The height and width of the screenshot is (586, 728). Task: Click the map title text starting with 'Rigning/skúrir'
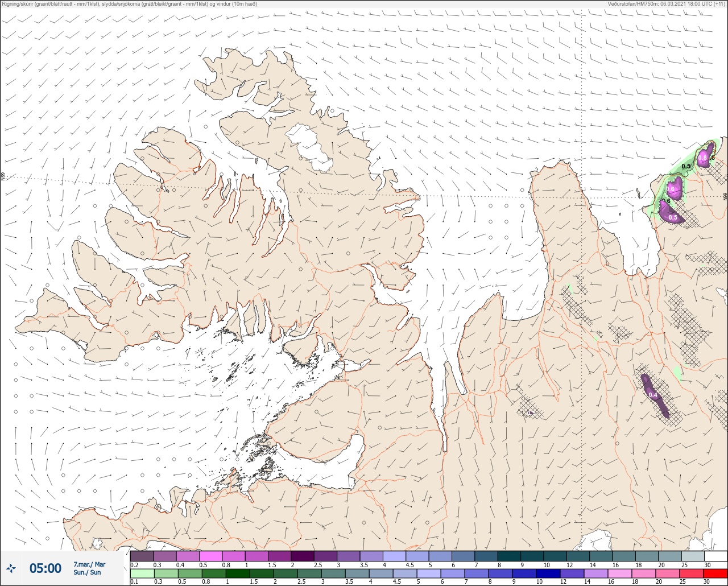(129, 4)
